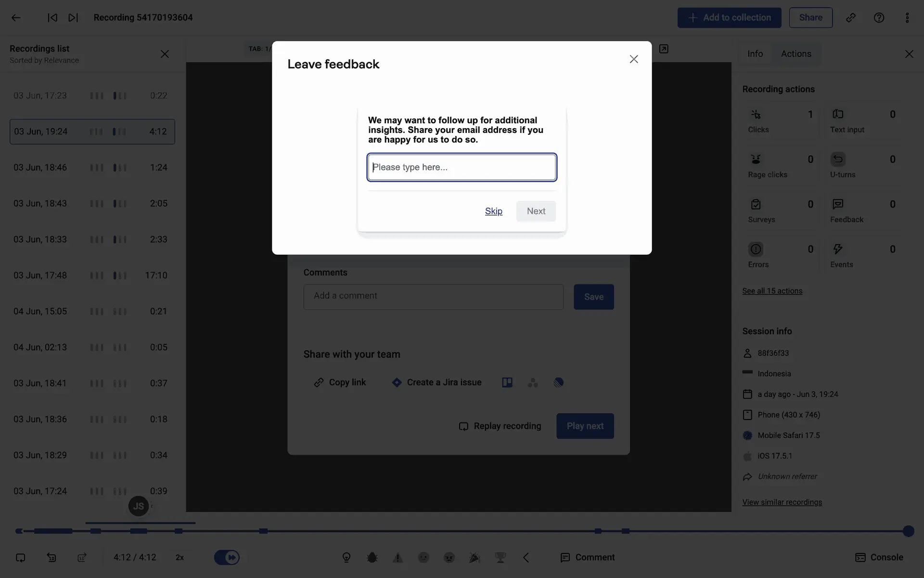Click the See all 15 actions link

tap(772, 291)
